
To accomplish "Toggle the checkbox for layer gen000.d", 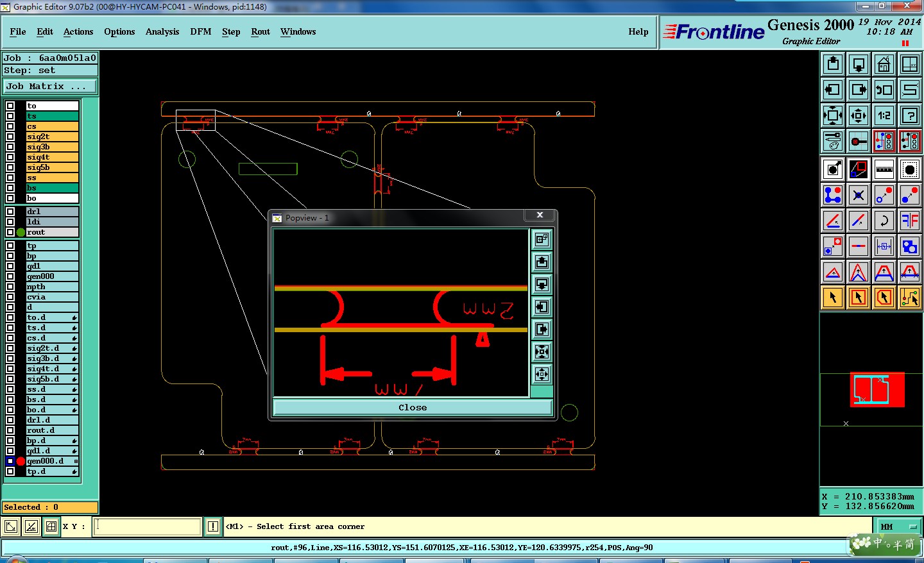I will pos(10,461).
